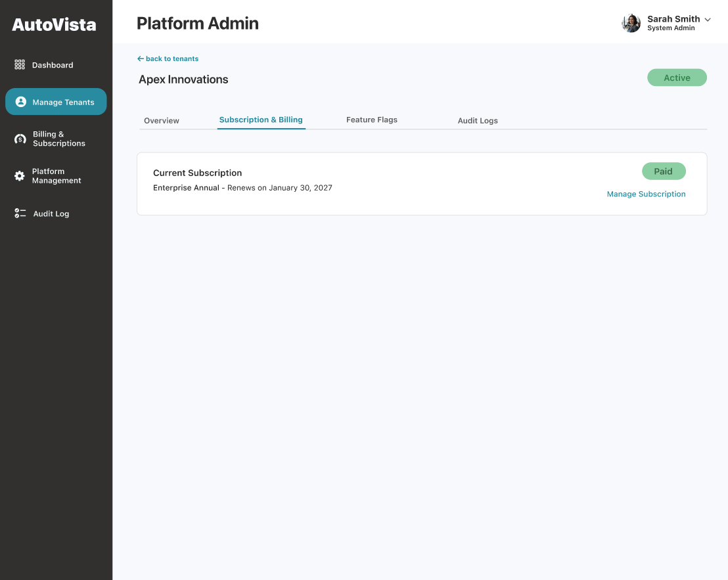Screen dimensions: 728x580
Task: Expand the user menu chevron
Action: [708, 20]
